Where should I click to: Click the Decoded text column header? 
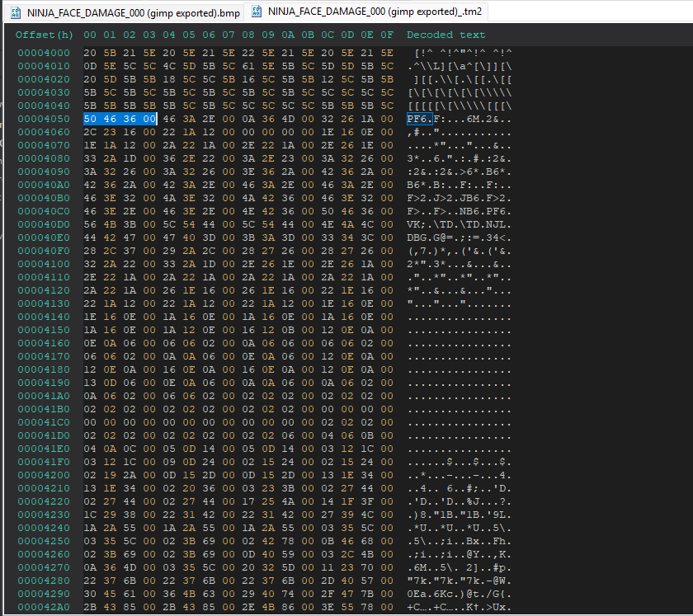click(445, 35)
